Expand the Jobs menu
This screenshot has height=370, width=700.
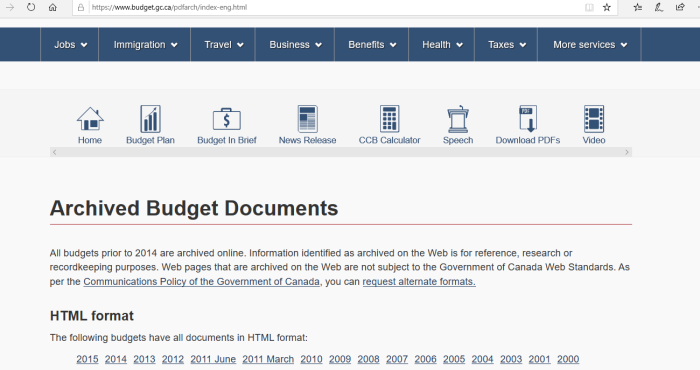tap(70, 45)
